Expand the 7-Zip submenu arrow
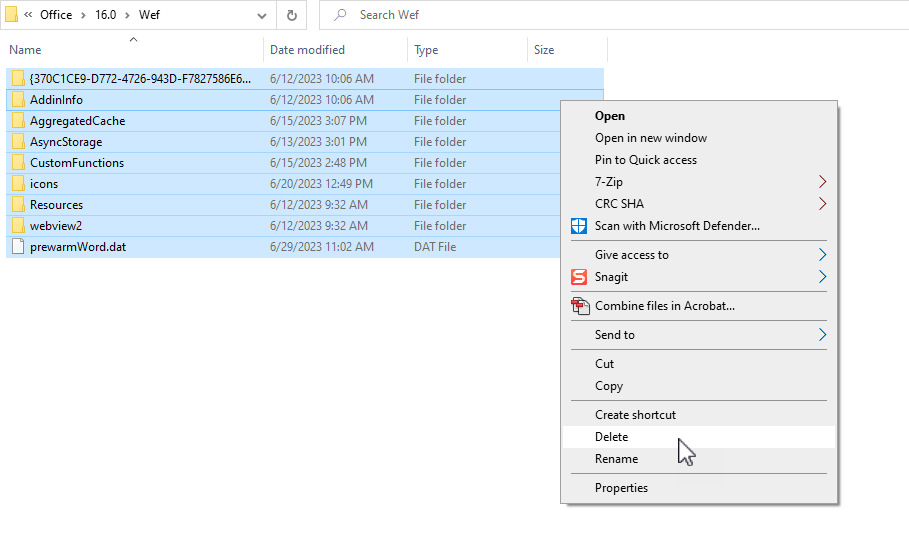 (822, 182)
